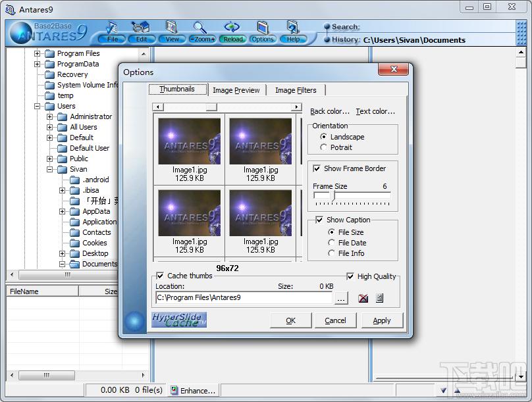Cancel the Options dialog

pos(336,320)
